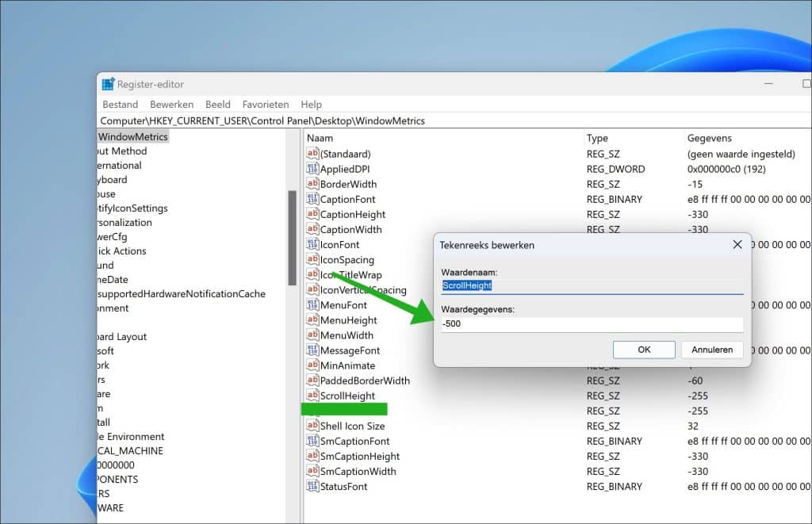Open the Beeld menu
812x524 pixels.
[217, 105]
